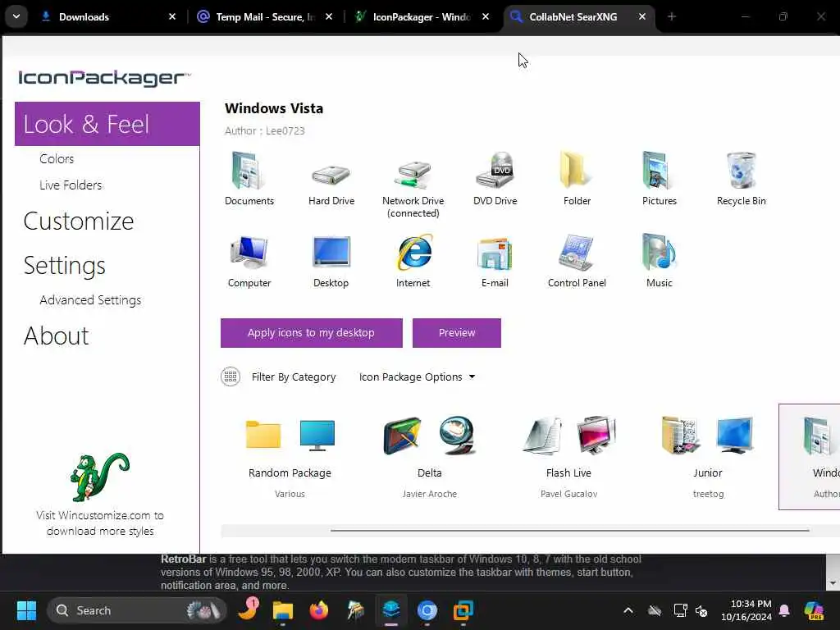Click Filter By Category label

[294, 377]
